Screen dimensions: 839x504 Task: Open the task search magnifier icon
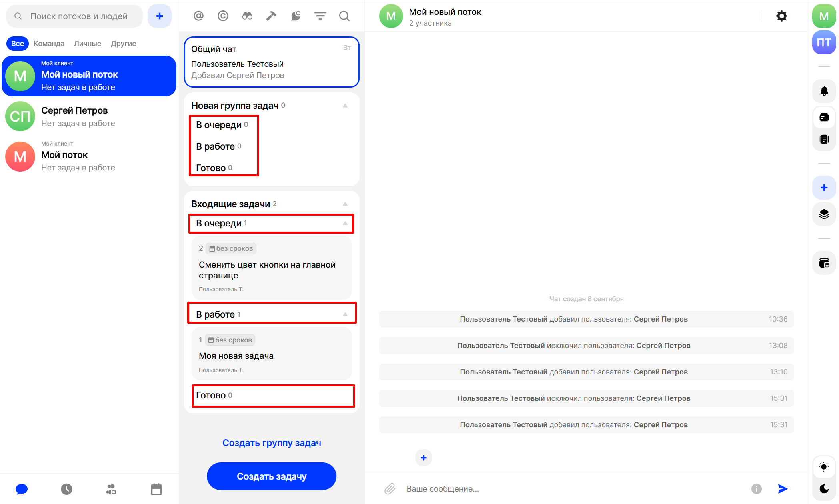tap(344, 16)
